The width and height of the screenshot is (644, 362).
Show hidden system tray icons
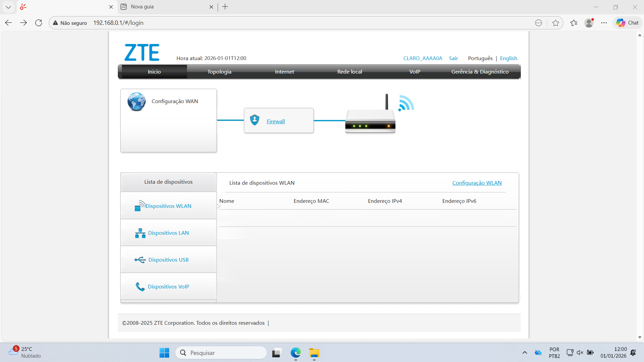(524, 353)
